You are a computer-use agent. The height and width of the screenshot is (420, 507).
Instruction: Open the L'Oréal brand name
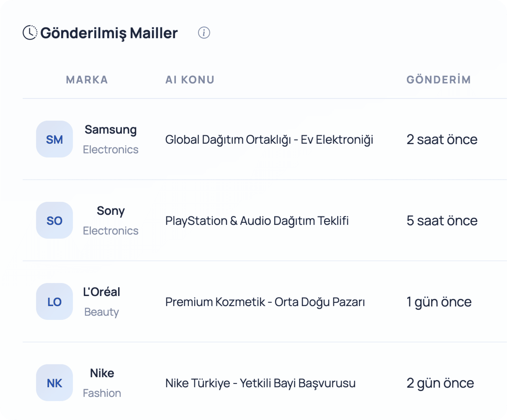(101, 292)
